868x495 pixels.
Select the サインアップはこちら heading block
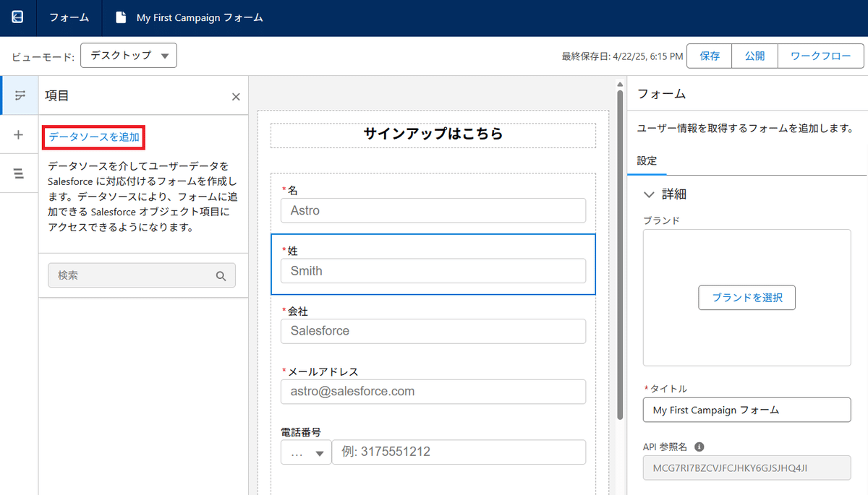coord(433,134)
